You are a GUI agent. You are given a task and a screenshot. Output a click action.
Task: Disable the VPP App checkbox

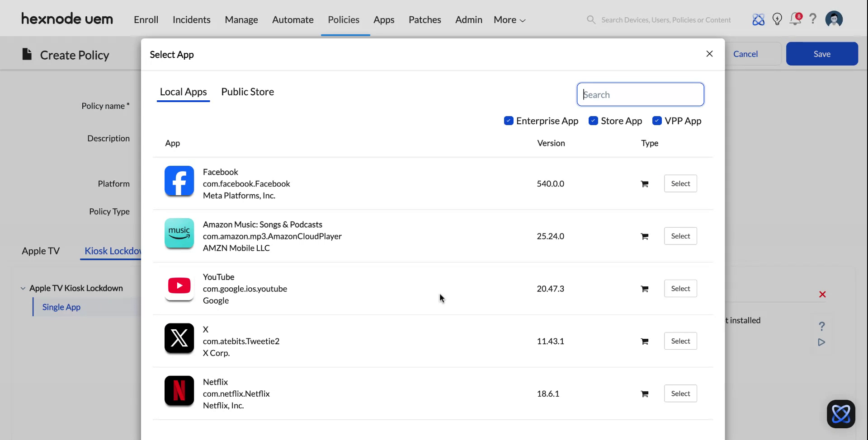coord(657,121)
